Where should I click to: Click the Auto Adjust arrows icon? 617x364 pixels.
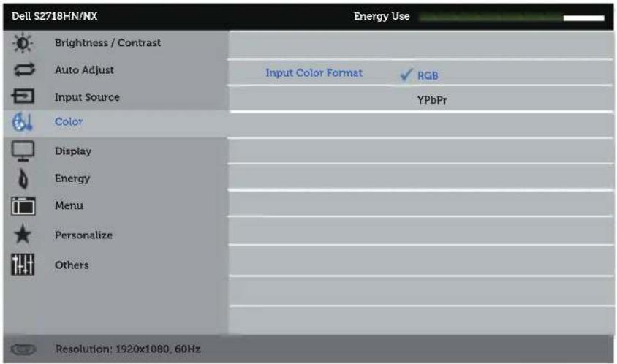pyautogui.click(x=23, y=69)
